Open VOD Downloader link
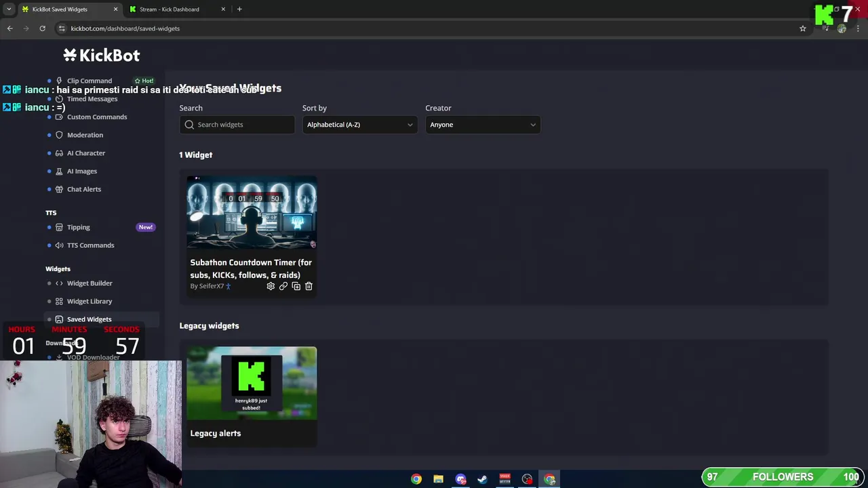 (93, 357)
